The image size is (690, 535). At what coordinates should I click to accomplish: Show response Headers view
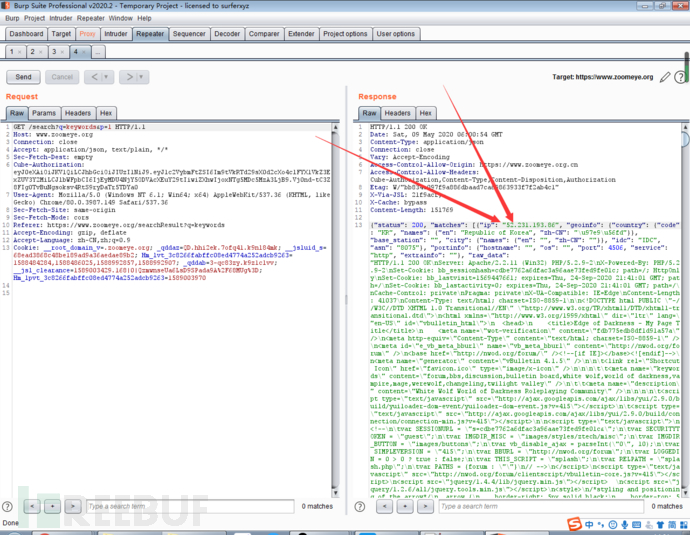click(x=397, y=113)
